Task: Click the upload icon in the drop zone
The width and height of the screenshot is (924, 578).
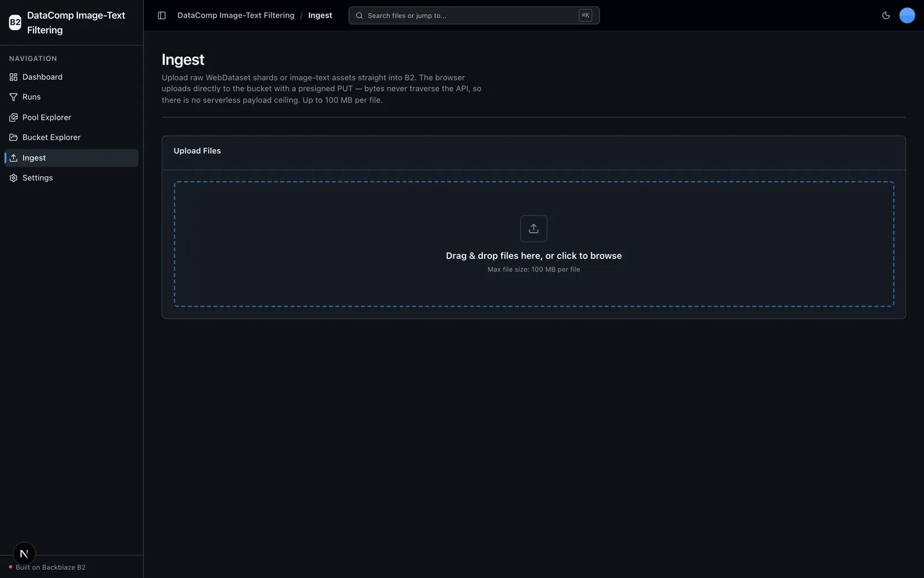Action: pyautogui.click(x=534, y=229)
